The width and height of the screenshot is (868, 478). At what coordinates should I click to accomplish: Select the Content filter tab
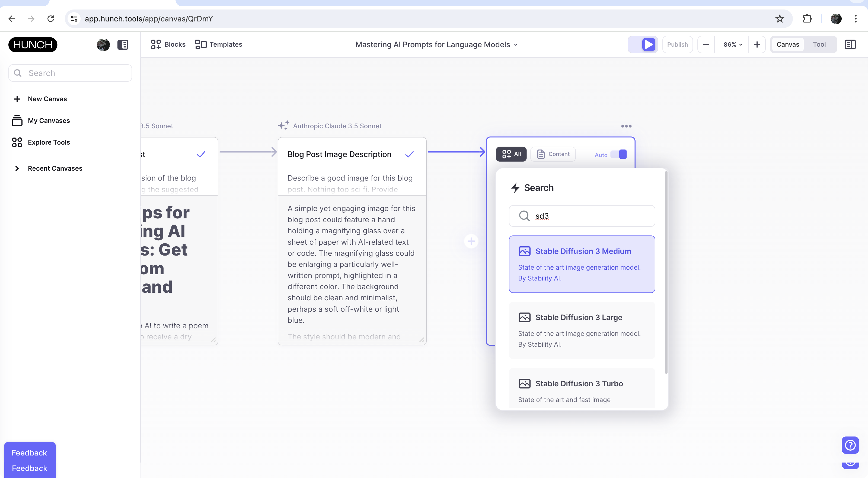pyautogui.click(x=553, y=154)
